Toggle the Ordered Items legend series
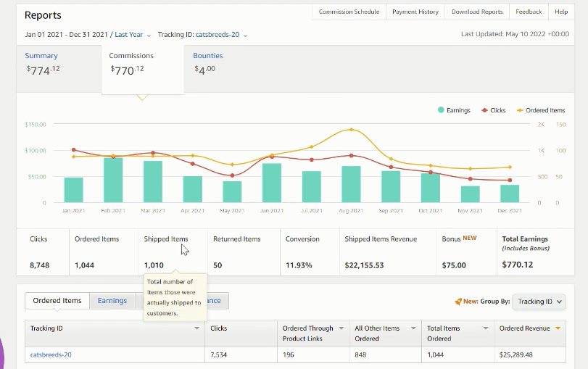Viewport: 588px width, 369px height. (541, 110)
